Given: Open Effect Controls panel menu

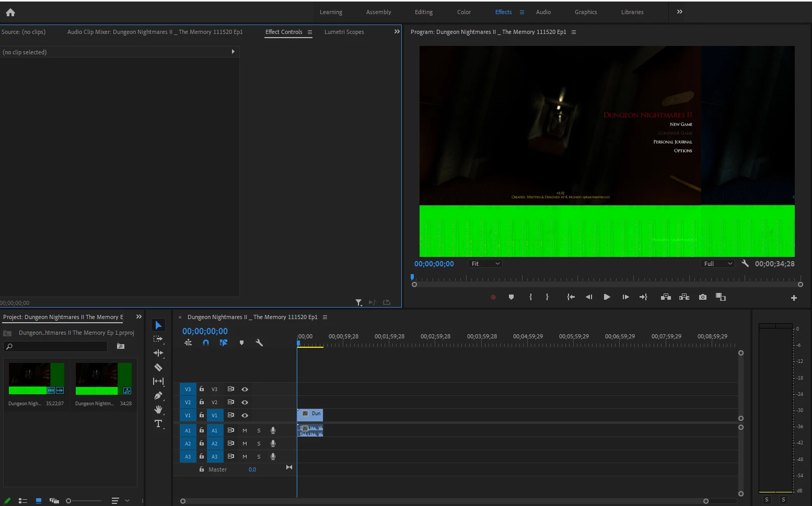Looking at the screenshot, I should click(309, 32).
